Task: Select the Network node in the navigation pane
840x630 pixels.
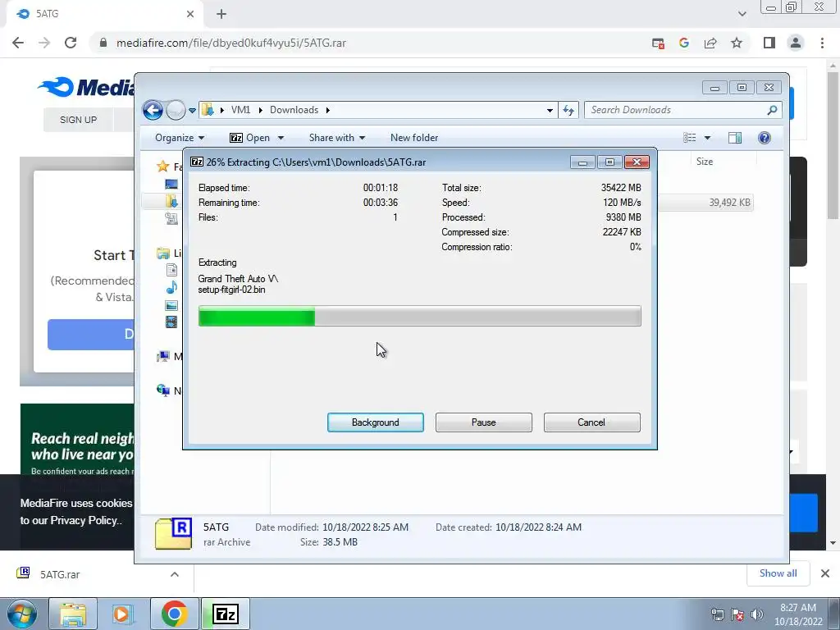Action: pyautogui.click(x=169, y=390)
